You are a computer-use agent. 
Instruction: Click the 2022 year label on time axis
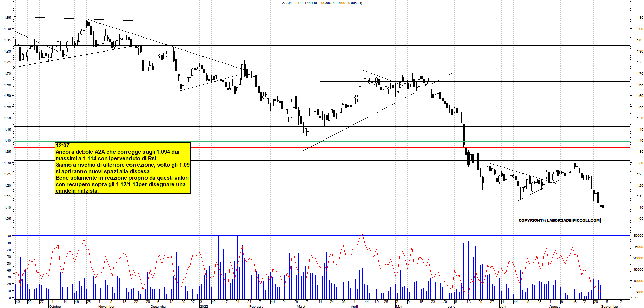[x=204, y=306]
